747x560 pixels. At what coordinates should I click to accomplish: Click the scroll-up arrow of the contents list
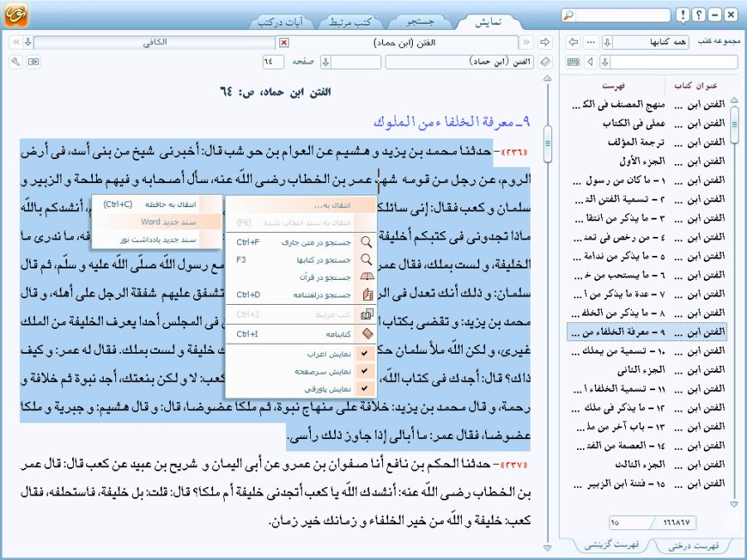point(734,100)
